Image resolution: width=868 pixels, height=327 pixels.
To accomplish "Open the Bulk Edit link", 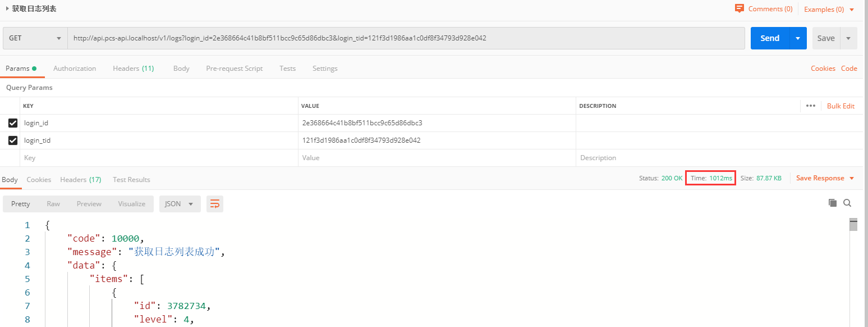I will 841,106.
